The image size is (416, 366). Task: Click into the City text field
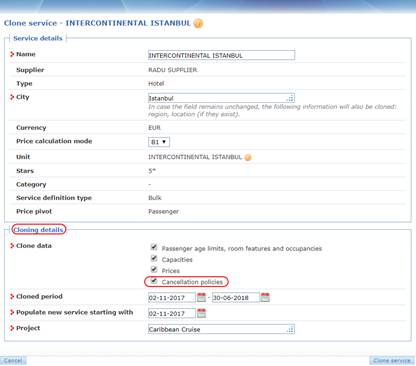pyautogui.click(x=221, y=98)
